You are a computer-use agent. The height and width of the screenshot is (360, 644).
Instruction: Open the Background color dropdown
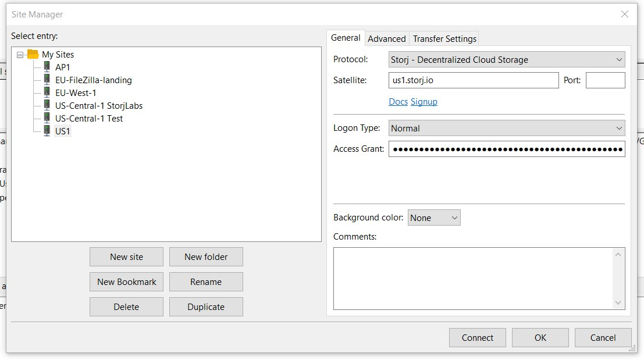click(434, 218)
